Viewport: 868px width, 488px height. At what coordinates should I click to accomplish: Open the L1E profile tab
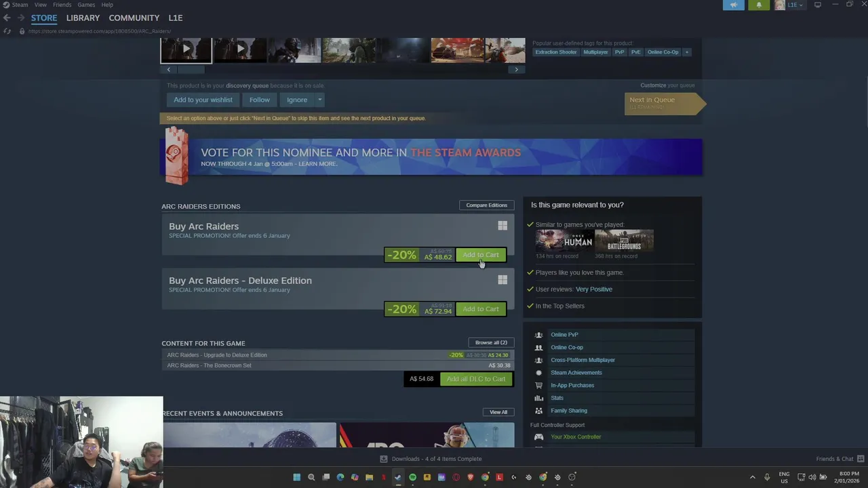[x=176, y=18]
